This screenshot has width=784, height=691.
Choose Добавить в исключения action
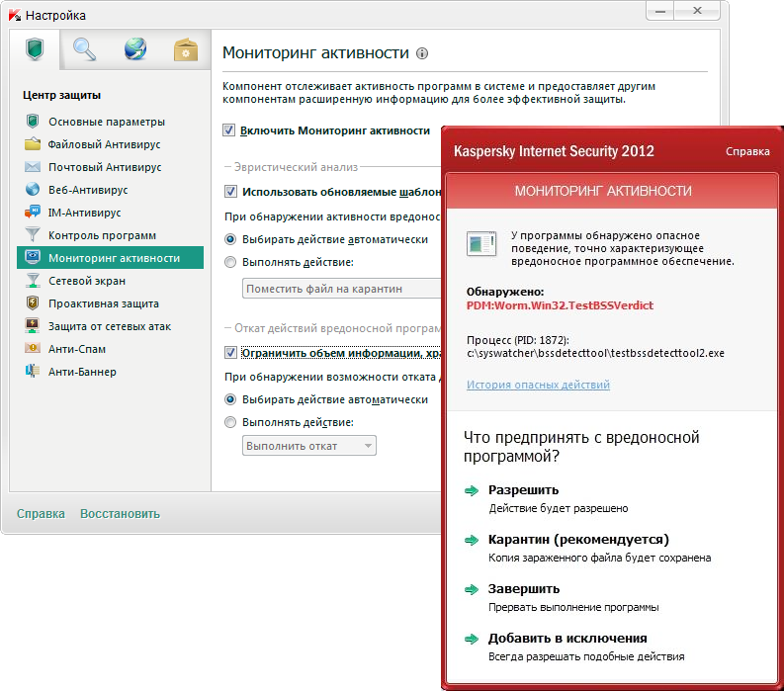(567, 639)
